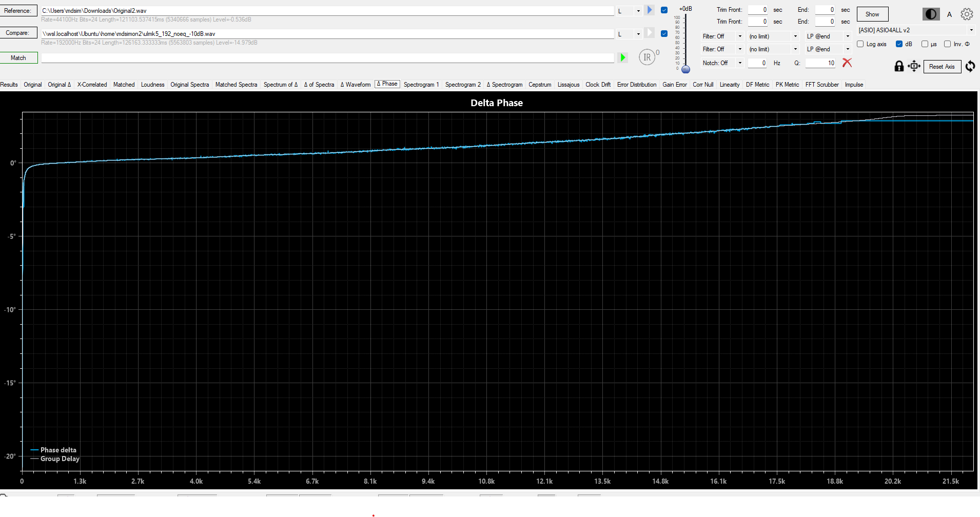This screenshot has width=980, height=517.
Task: Click the Reset Axis button
Action: tap(942, 67)
